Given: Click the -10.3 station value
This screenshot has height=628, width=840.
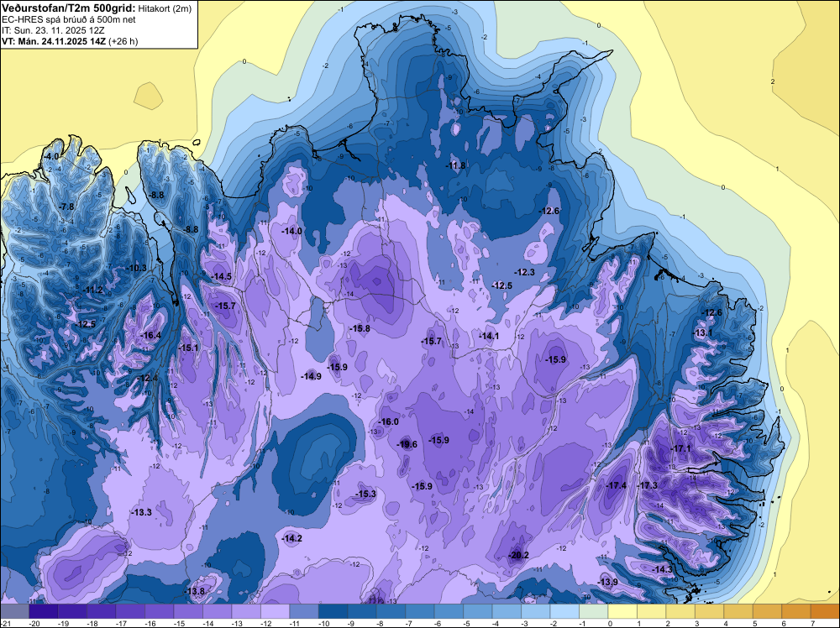Looking at the screenshot, I should point(136,268).
